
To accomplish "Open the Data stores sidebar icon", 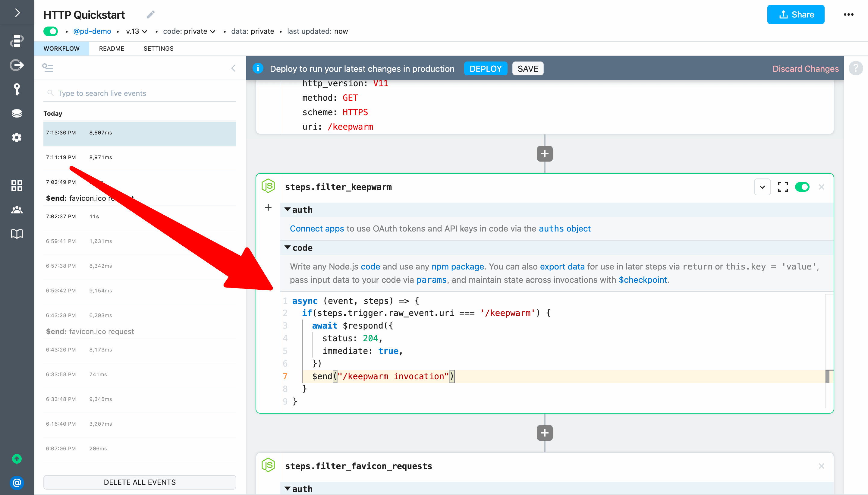I will [17, 113].
